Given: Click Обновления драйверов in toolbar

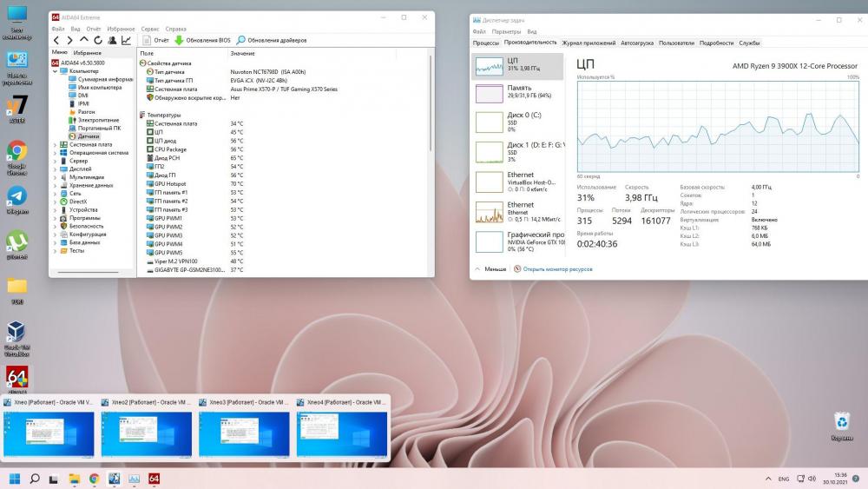Looking at the screenshot, I should coord(271,40).
